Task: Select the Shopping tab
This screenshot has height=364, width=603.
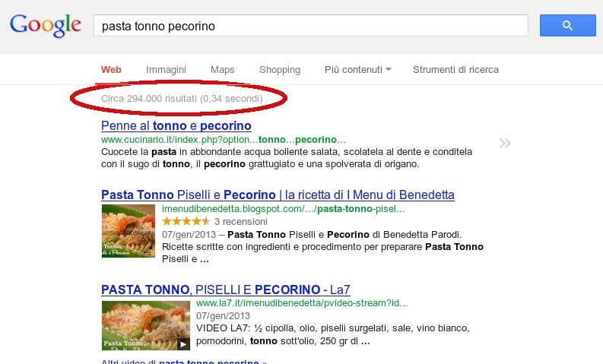Action: tap(280, 70)
